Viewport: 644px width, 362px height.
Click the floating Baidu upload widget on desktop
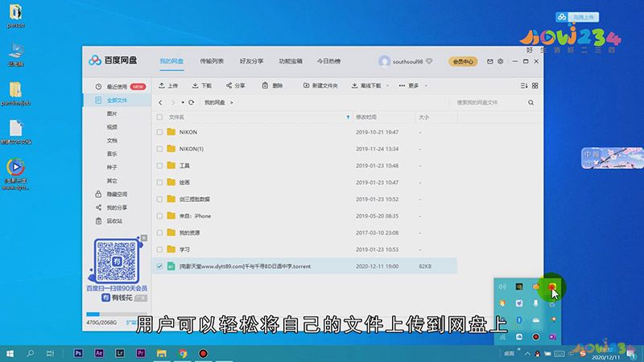pos(577,17)
